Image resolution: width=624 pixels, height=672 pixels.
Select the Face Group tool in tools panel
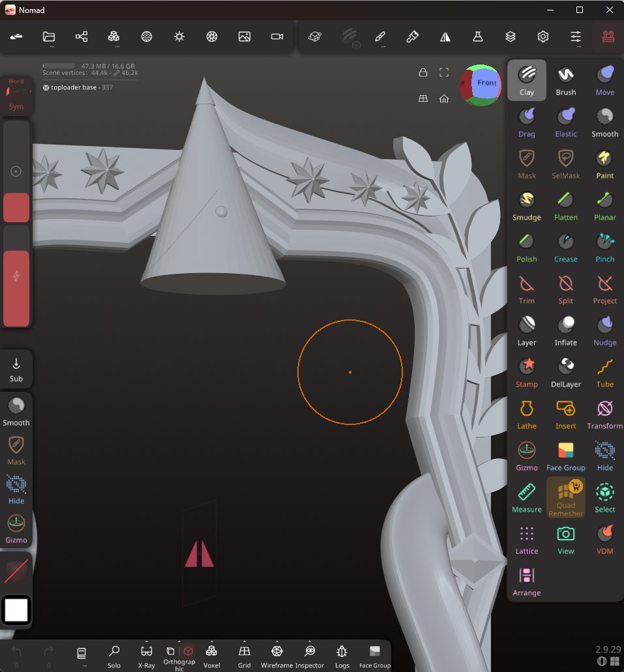pyautogui.click(x=566, y=456)
